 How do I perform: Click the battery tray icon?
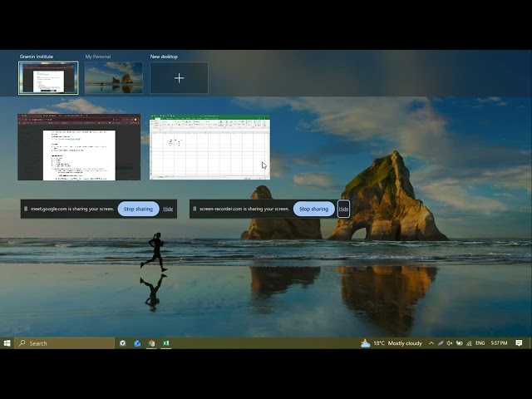[460, 343]
